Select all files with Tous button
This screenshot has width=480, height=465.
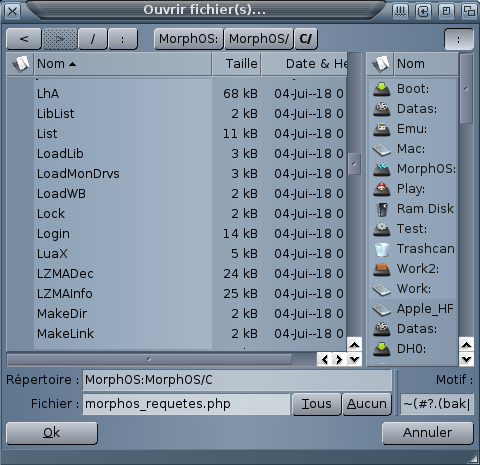tap(317, 404)
